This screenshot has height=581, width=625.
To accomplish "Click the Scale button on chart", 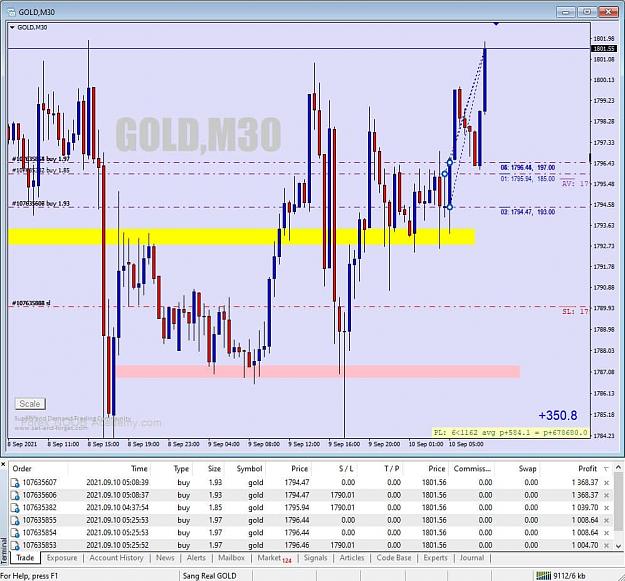I will pyautogui.click(x=30, y=404).
